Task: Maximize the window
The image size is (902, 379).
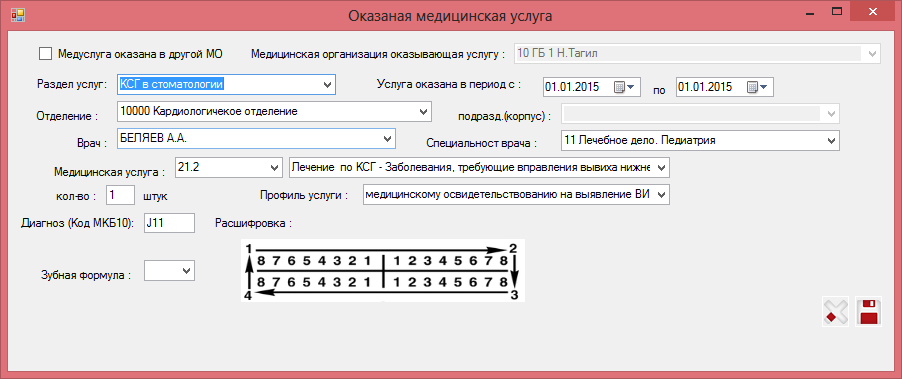Action: (x=837, y=12)
